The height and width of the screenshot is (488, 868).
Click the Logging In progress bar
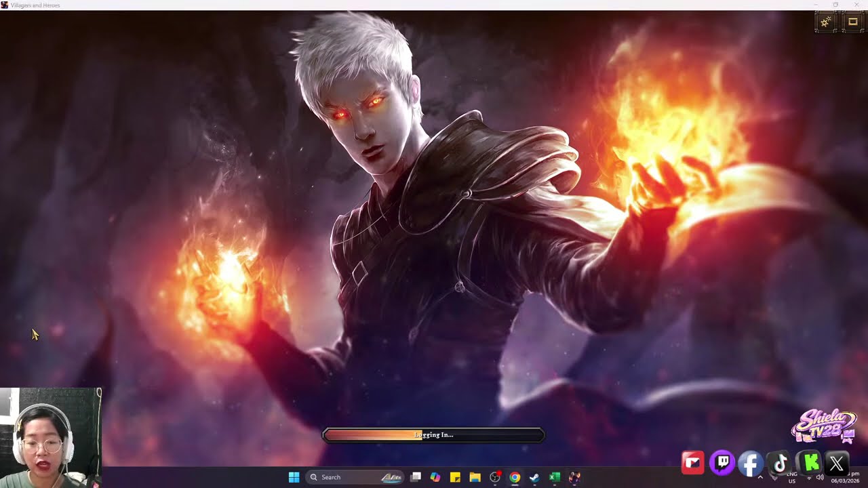click(433, 435)
